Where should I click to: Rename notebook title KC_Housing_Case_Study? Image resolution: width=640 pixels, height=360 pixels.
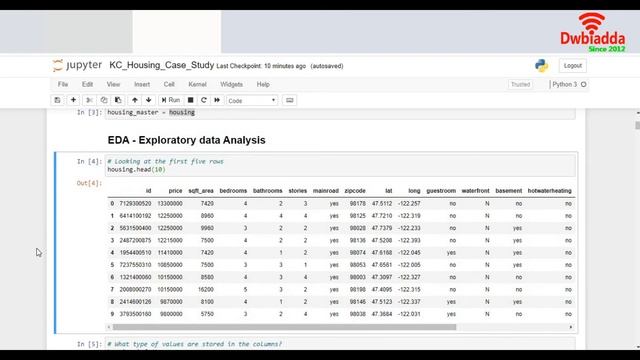click(x=162, y=65)
